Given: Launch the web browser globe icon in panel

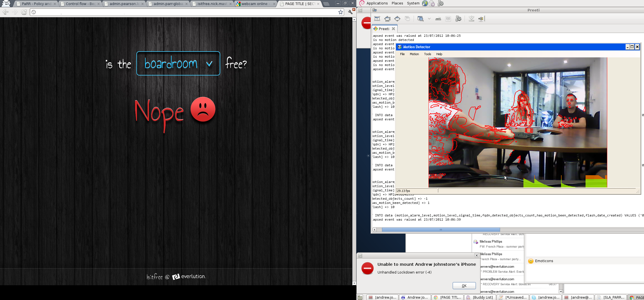Looking at the screenshot, I should coord(425,3).
